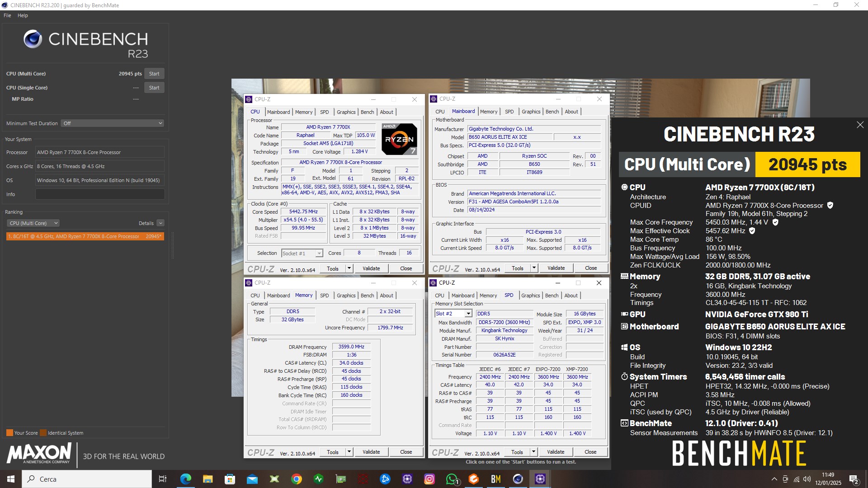The image size is (868, 488).
Task: Click the DRAM Frequency value 3599.0 MHz
Action: [351, 347]
